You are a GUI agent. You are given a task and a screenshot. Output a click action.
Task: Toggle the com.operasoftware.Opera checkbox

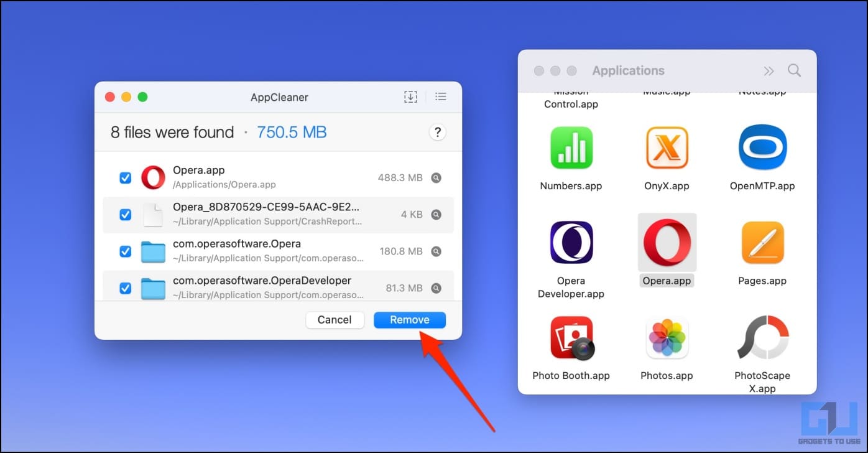[125, 251]
